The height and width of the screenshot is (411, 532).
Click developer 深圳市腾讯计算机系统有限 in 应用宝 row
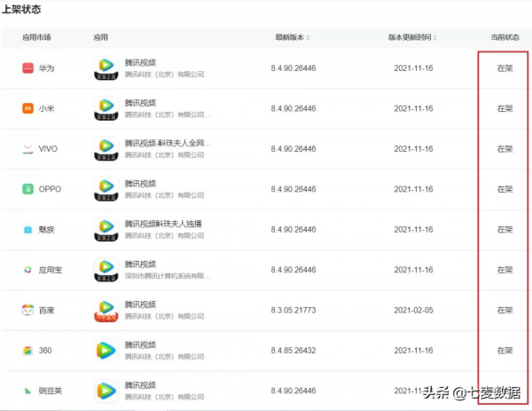pyautogui.click(x=167, y=276)
